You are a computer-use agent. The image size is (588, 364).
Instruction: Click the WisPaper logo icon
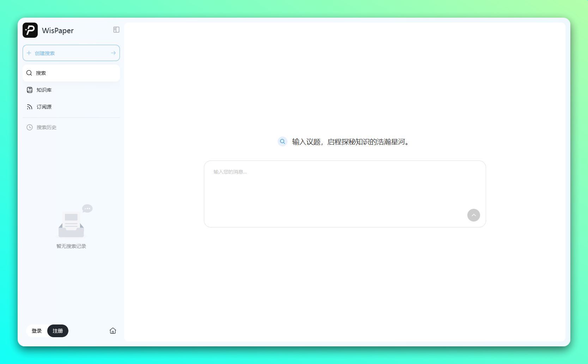tap(30, 30)
